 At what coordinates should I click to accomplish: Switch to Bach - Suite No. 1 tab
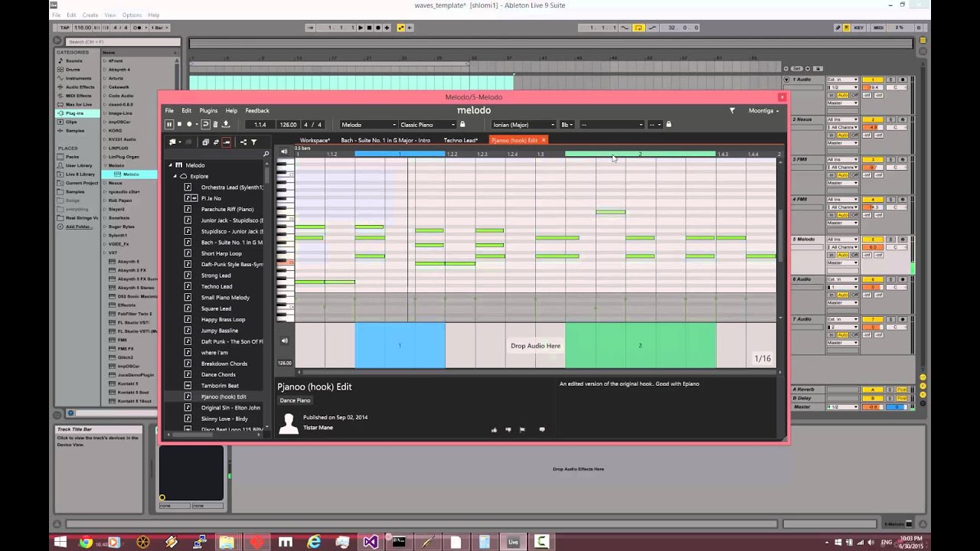point(386,140)
